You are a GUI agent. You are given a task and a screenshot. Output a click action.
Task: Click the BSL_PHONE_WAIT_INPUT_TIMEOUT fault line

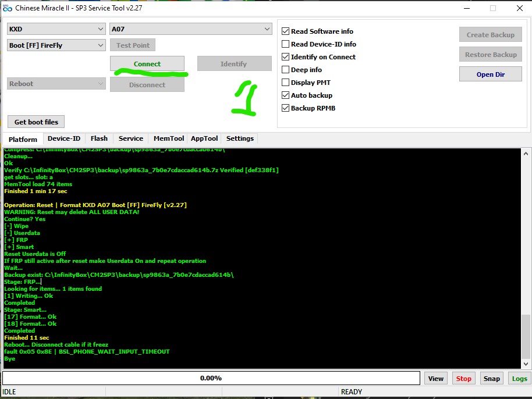[87, 351]
